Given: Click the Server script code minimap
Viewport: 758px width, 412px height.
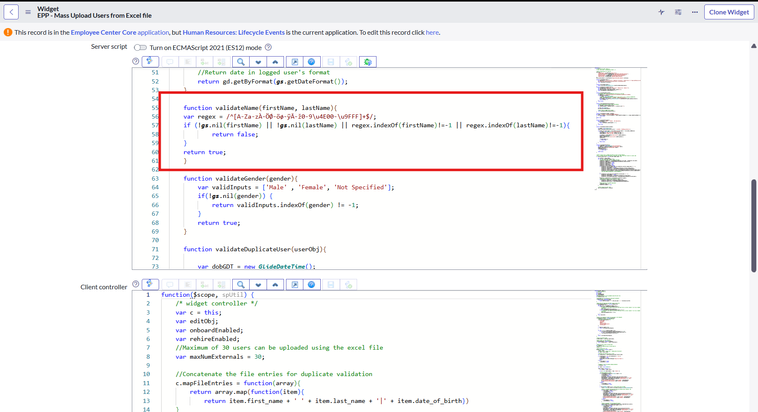Looking at the screenshot, I should click(x=618, y=128).
